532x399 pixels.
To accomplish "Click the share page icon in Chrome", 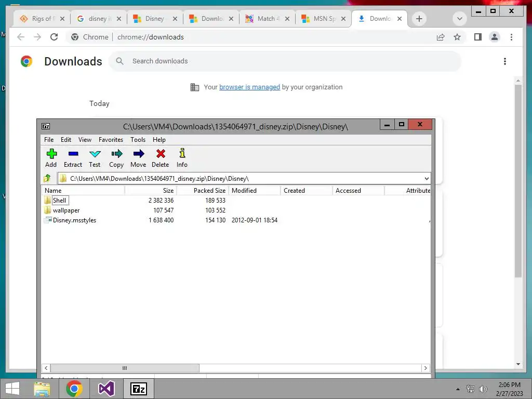I will pos(441,37).
